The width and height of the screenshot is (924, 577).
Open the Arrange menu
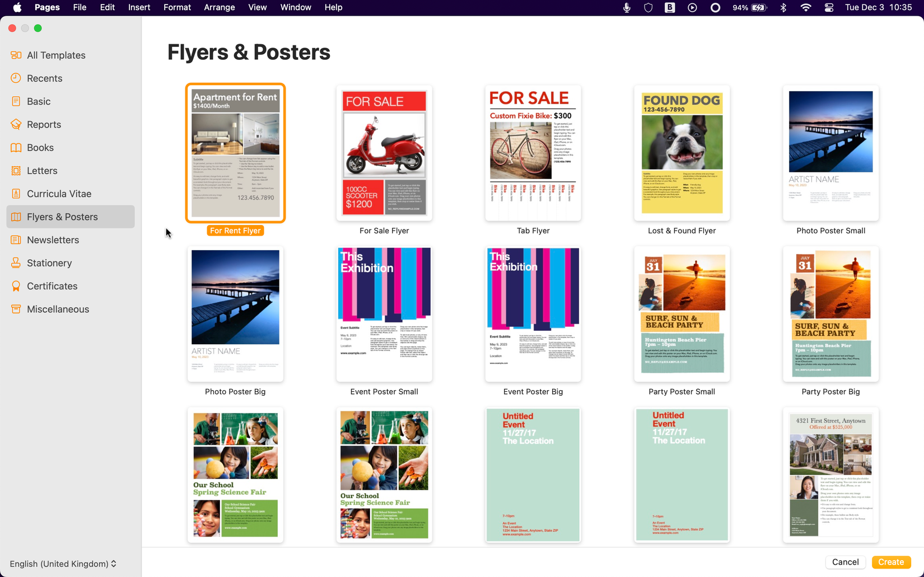(220, 7)
